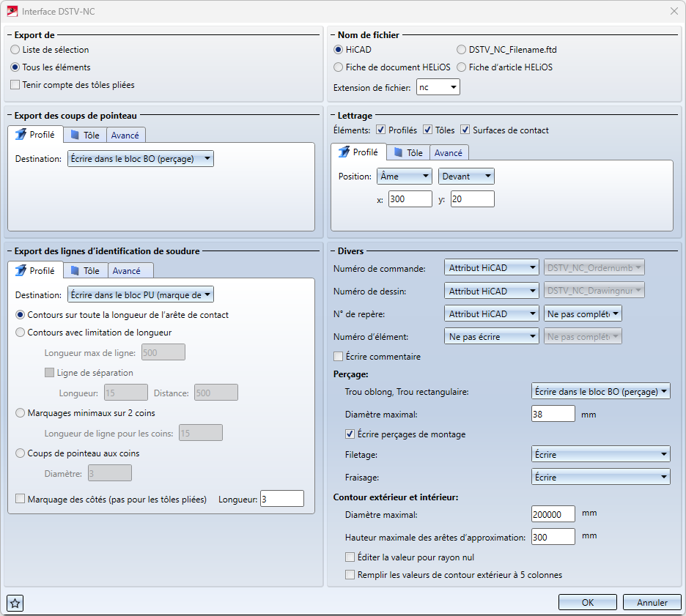Click the OK button
The height and width of the screenshot is (616, 686).
[x=587, y=603]
